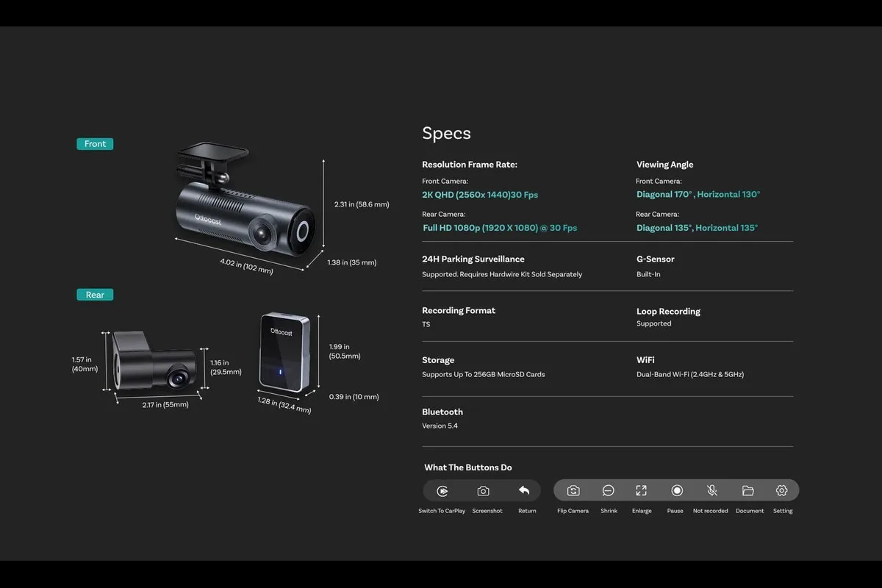The image size is (882, 588).
Task: Click the Ottocast adapter box image
Action: (x=286, y=352)
